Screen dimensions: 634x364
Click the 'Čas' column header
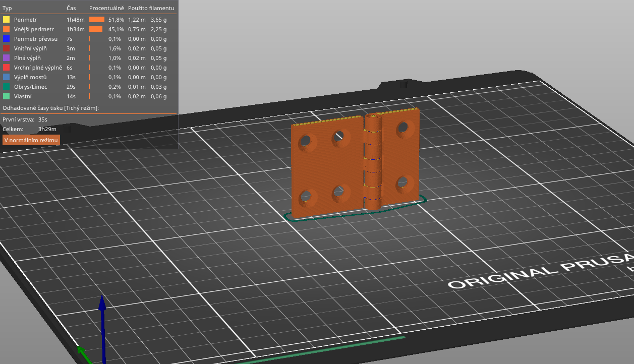pos(71,8)
